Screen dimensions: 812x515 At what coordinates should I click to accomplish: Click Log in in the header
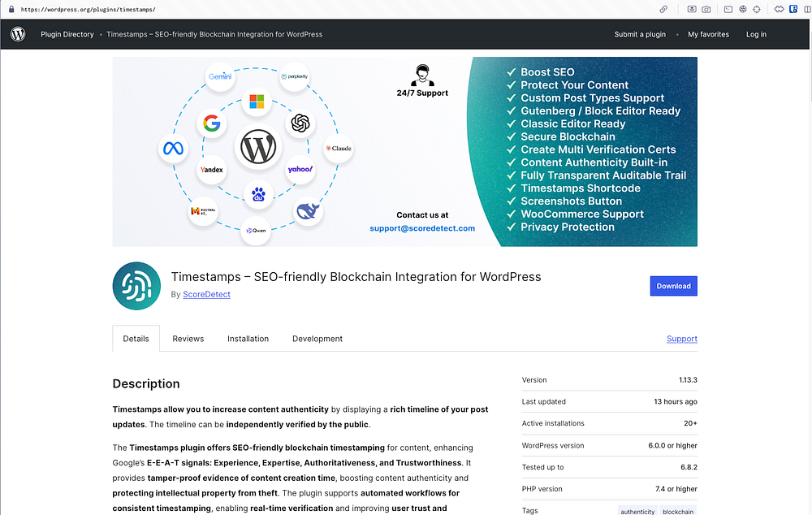pos(756,34)
